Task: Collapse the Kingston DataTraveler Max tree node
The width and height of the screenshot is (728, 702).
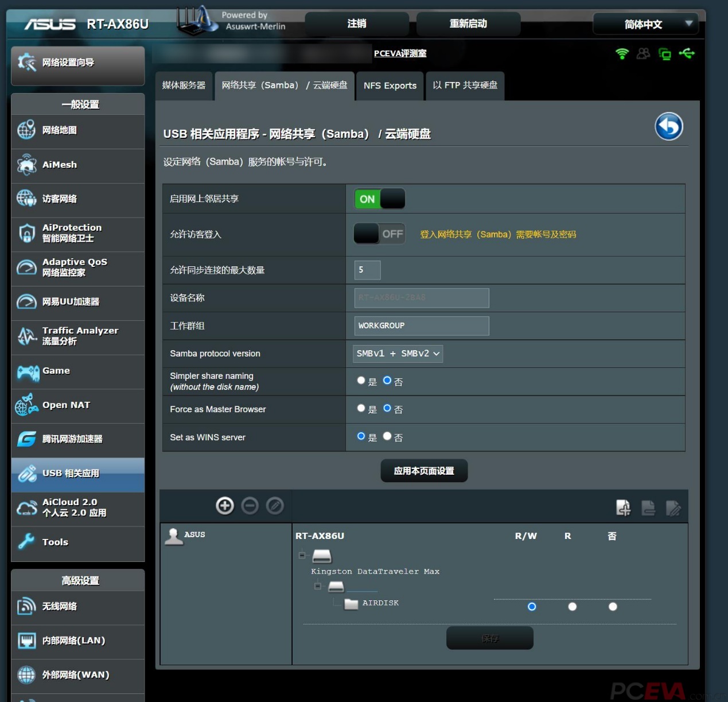Action: point(301,556)
